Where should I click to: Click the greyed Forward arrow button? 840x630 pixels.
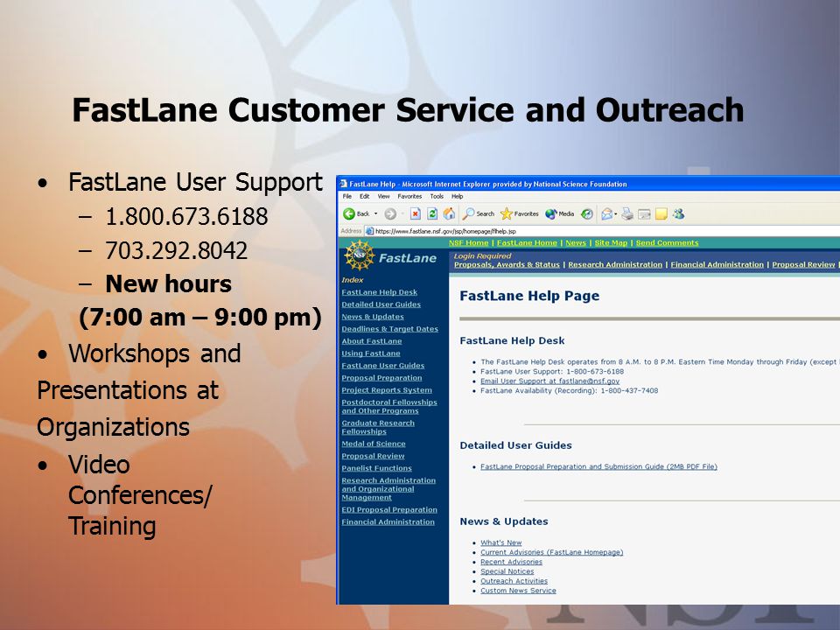coord(390,213)
